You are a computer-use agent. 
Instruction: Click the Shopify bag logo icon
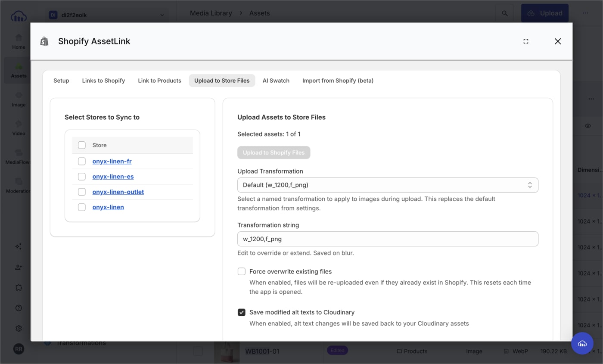(44, 41)
